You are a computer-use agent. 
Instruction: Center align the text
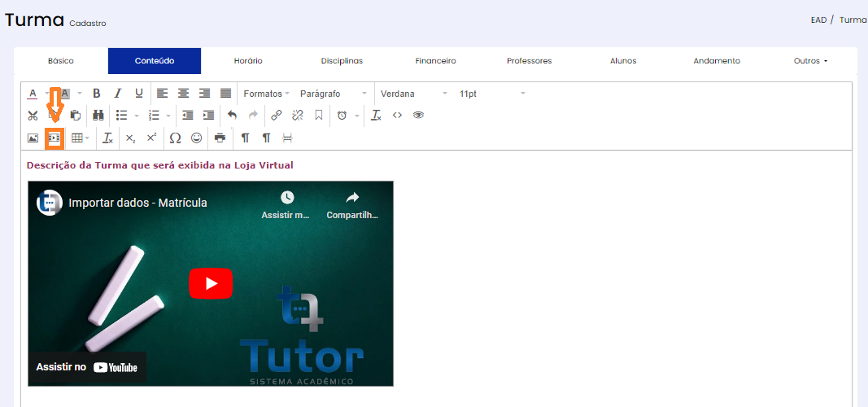point(183,94)
